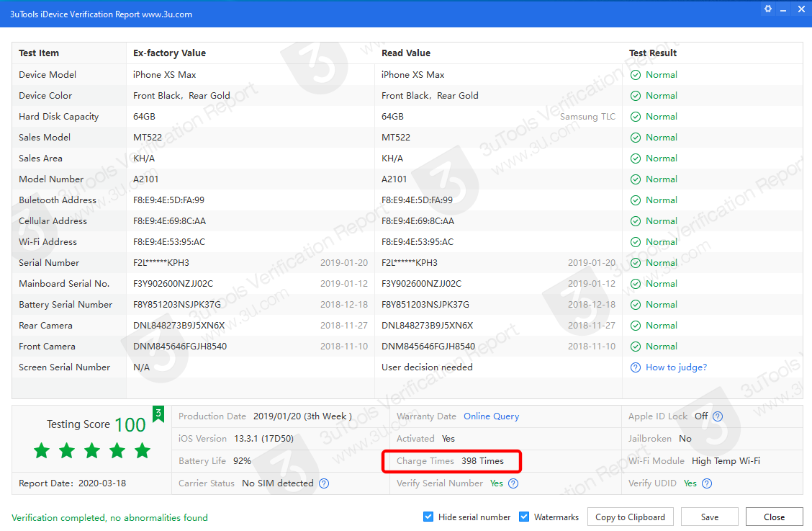Click the Screen Serial Number N/A cell
Image resolution: width=812 pixels, height=531 pixels.
tap(141, 367)
